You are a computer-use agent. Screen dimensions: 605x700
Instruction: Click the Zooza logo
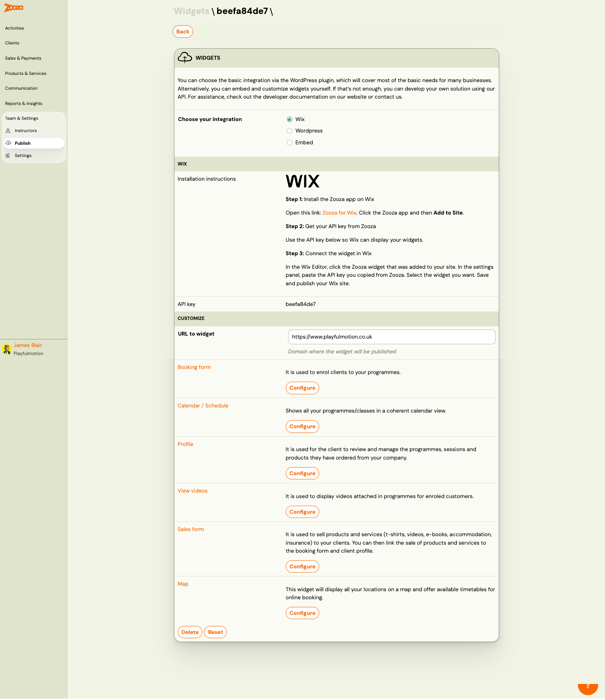click(14, 8)
